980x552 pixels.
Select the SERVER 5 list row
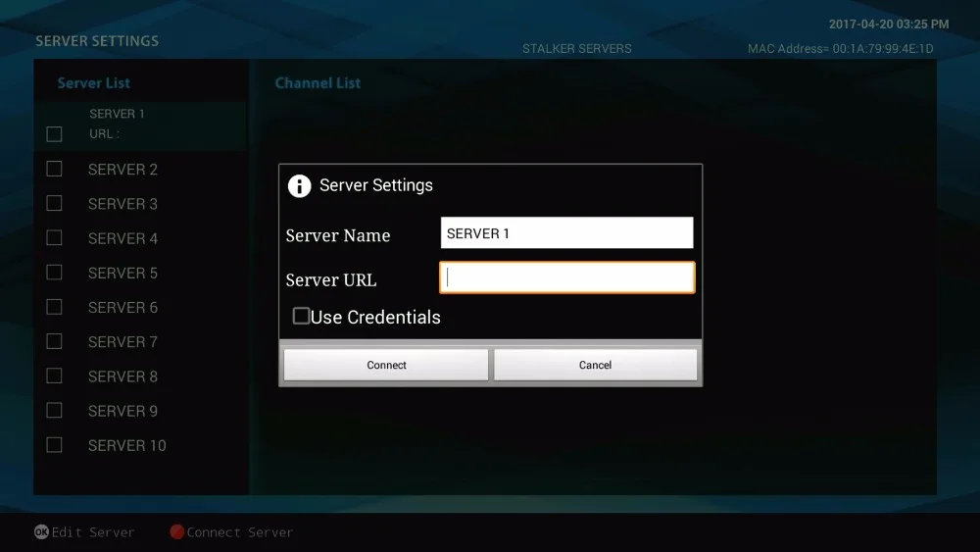pyautogui.click(x=140, y=273)
